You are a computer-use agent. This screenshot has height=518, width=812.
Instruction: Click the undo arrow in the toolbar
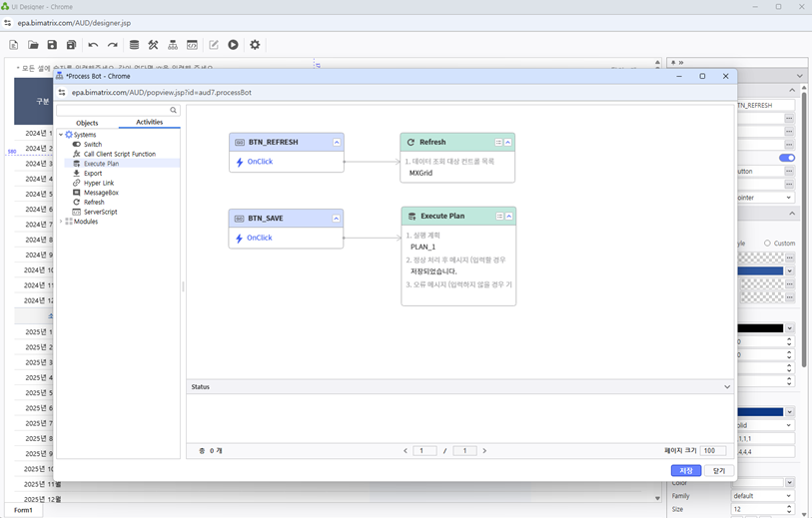pyautogui.click(x=93, y=45)
